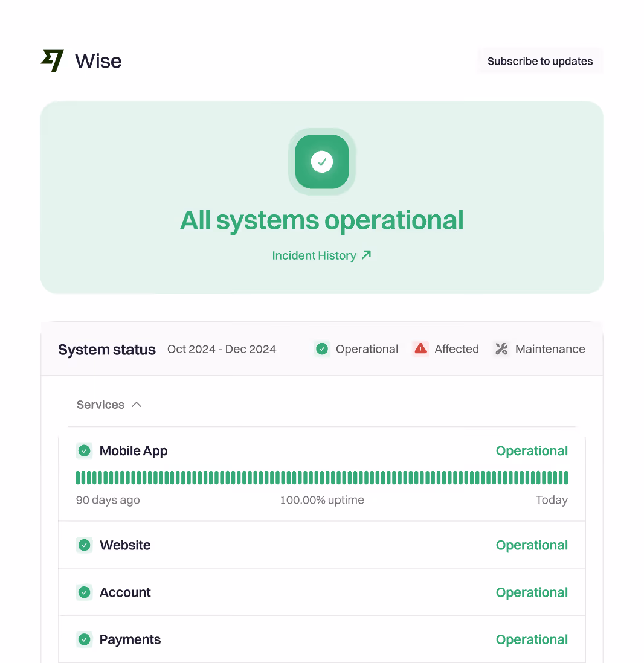Click the Oct 2024 - Dec 2024 date range
Image resolution: width=644 pixels, height=663 pixels.
(221, 349)
